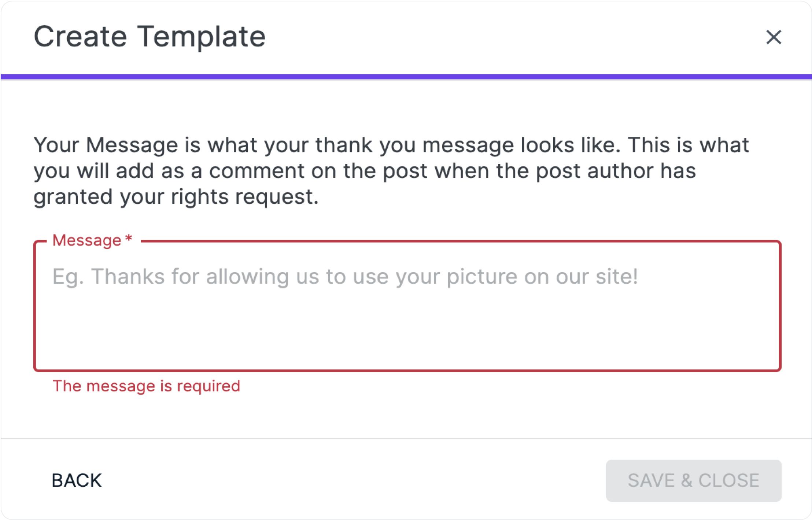Click the SAVE & CLOSE button
Viewport: 812px width, 520px height.
click(693, 480)
